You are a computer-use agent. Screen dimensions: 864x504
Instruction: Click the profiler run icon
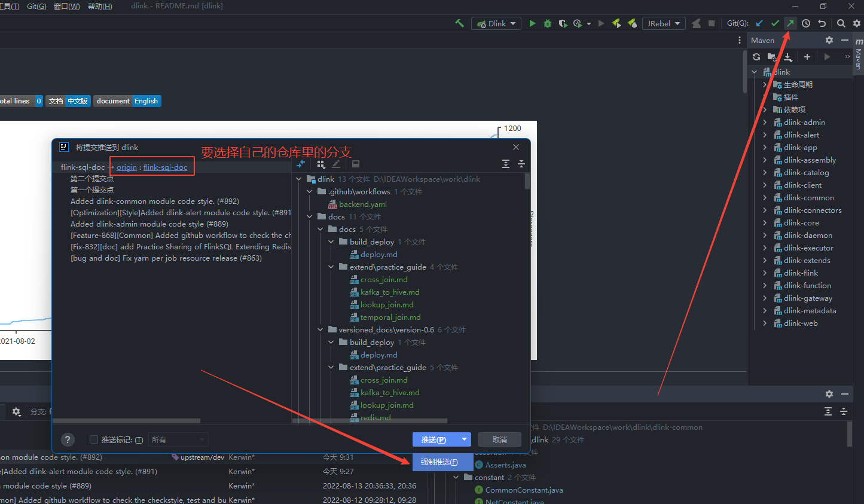tap(578, 23)
